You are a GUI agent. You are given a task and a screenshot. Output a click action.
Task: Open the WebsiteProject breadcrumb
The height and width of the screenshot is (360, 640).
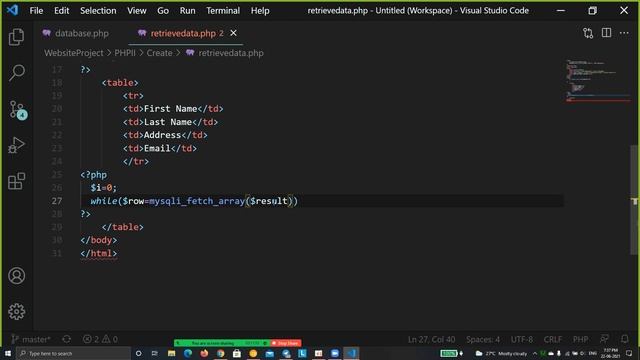coord(74,53)
